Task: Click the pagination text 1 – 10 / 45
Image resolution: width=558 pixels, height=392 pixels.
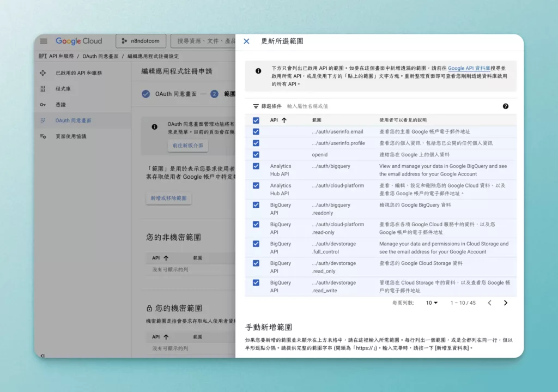Action: point(463,303)
